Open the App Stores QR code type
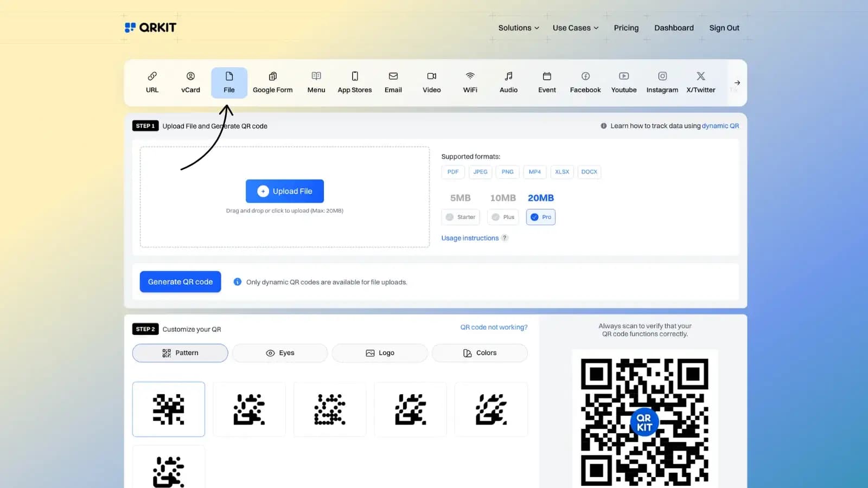 click(354, 82)
